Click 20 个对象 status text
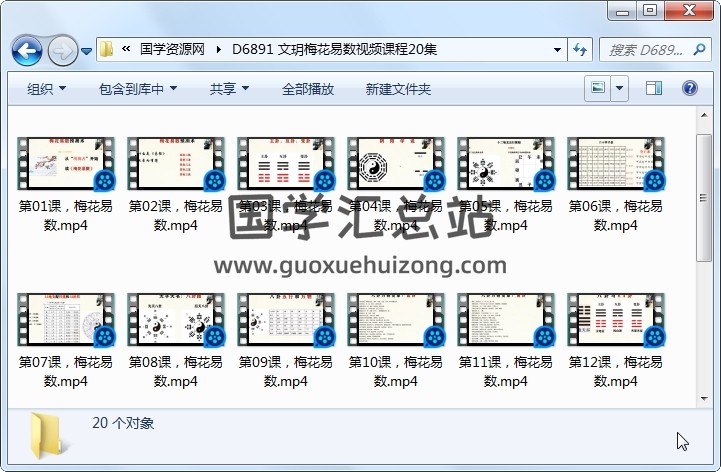Image resolution: width=721 pixels, height=472 pixels. [x=123, y=423]
